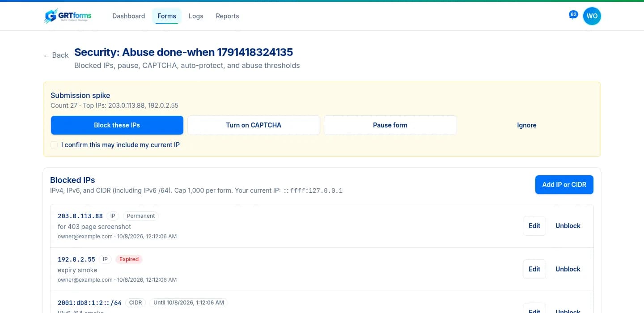Select the Forms tab
Viewport: 644px width, 313px height.
(167, 16)
